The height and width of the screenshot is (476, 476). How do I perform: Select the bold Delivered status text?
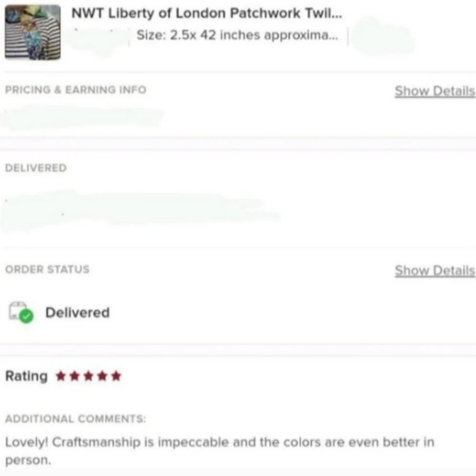coord(77,313)
